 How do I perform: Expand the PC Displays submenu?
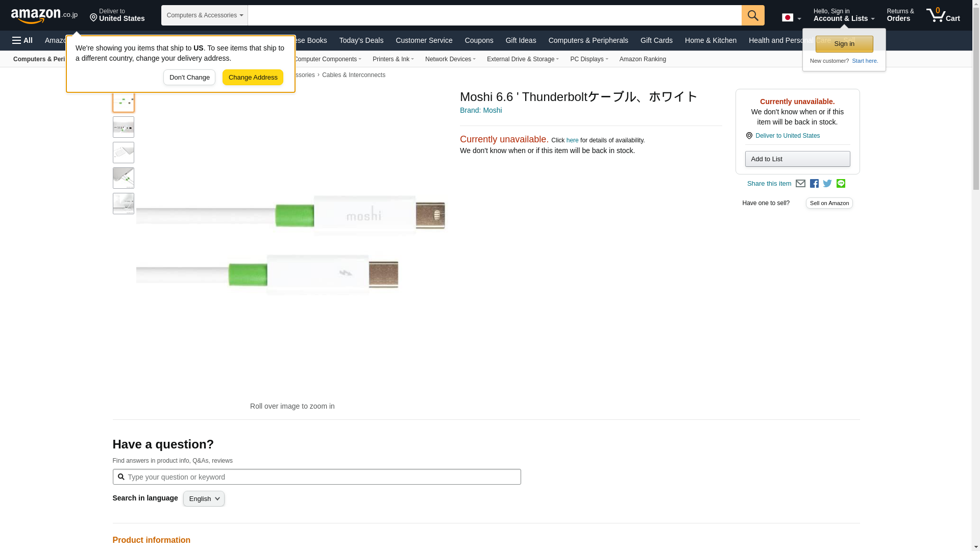pyautogui.click(x=589, y=59)
